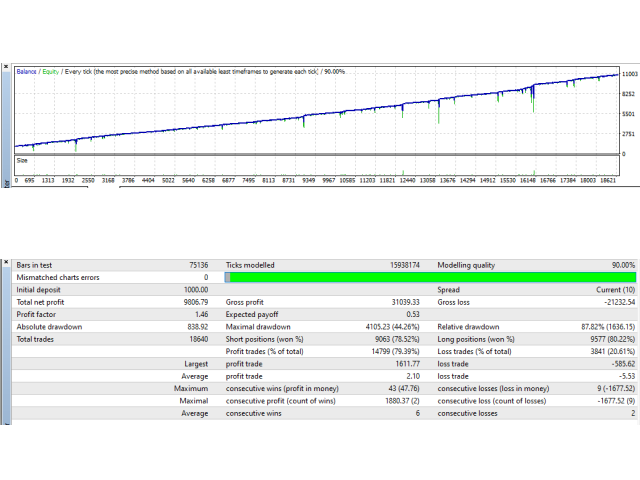Click the Every tick modelling method caption

click(191, 71)
